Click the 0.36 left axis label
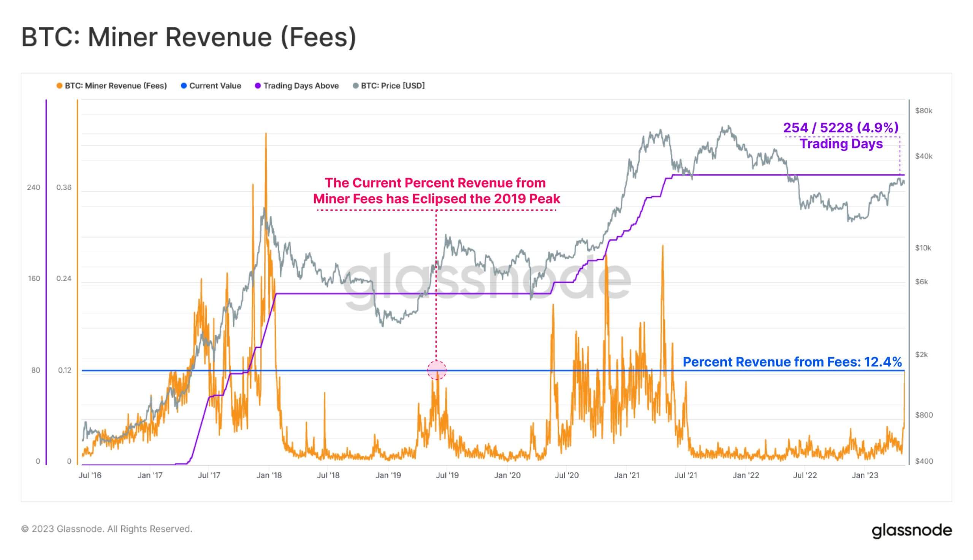The image size is (973, 560). pyautogui.click(x=64, y=188)
